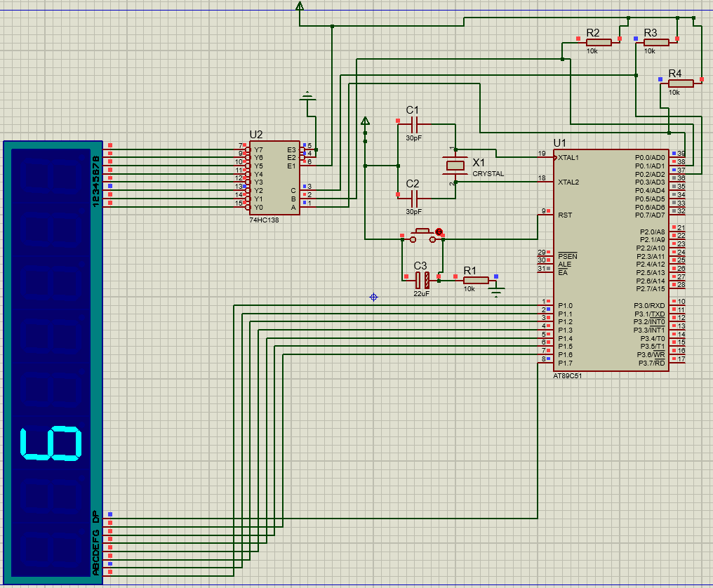Click the 'ABCDEFG DP' segment pin label

96,543
